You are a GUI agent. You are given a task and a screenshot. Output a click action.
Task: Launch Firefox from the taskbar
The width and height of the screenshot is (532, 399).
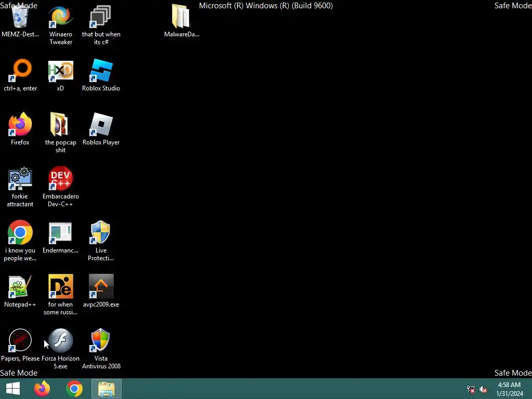click(x=42, y=389)
